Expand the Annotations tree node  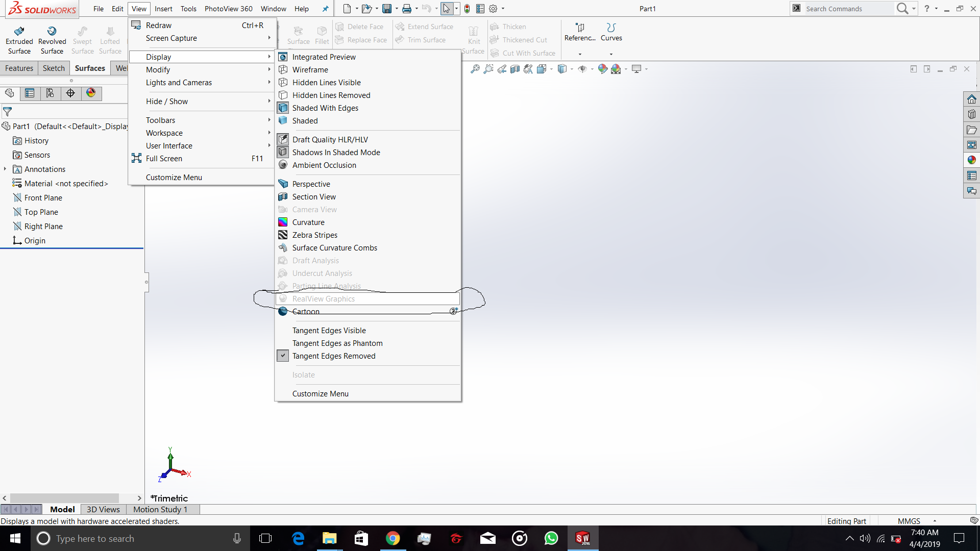5,169
